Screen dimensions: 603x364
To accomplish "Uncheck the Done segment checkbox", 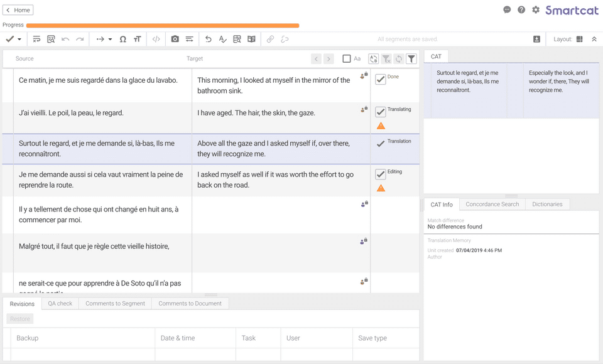I will pyautogui.click(x=381, y=80).
